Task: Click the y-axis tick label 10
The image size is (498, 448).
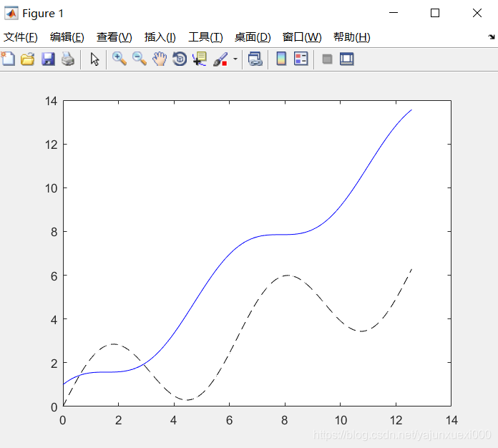Action: click(51, 188)
